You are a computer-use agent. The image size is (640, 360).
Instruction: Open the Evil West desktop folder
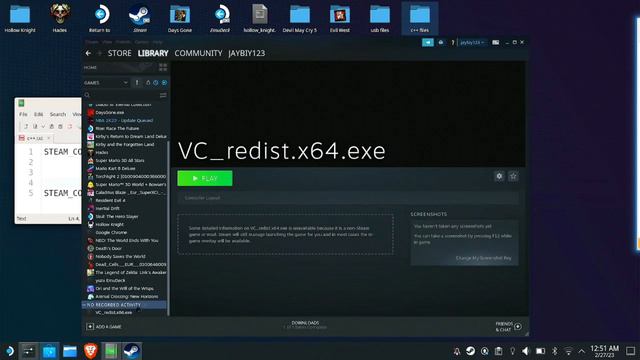[x=340, y=18]
